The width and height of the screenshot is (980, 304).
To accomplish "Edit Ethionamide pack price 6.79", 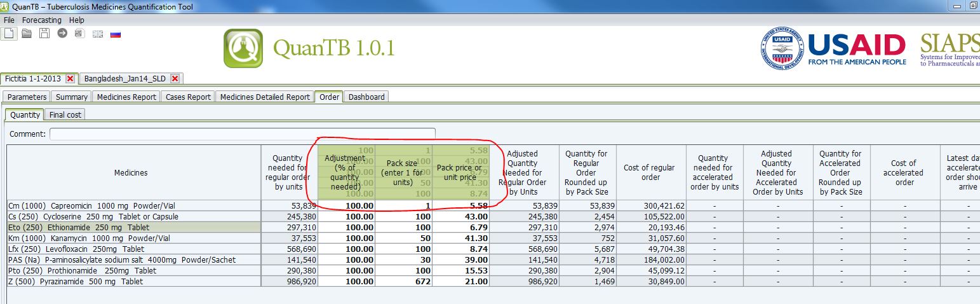I will pos(460,227).
